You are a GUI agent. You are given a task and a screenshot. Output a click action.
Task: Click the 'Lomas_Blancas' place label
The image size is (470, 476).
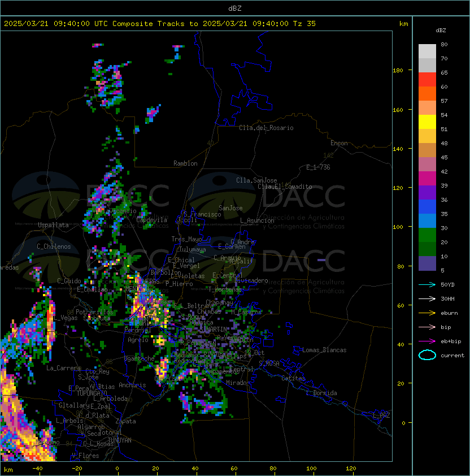click(x=324, y=350)
